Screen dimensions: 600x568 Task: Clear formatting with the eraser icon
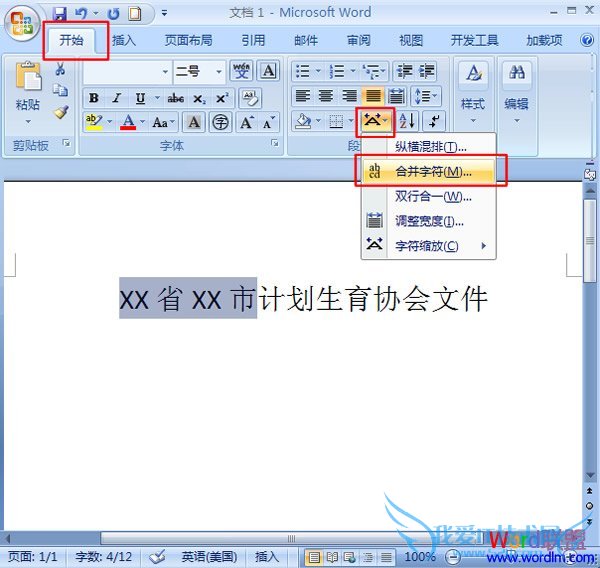tap(250, 98)
